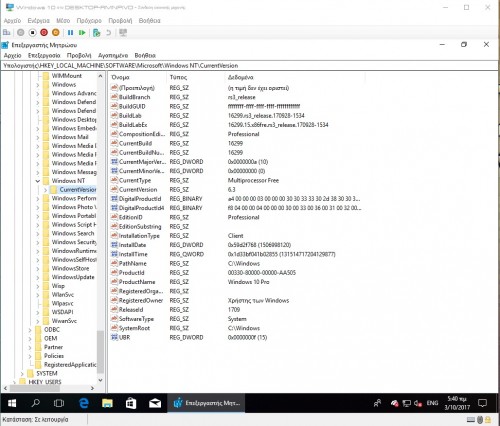Open Registry Editor Αρχείο menu
This screenshot has width=500, height=426.
(x=12, y=55)
